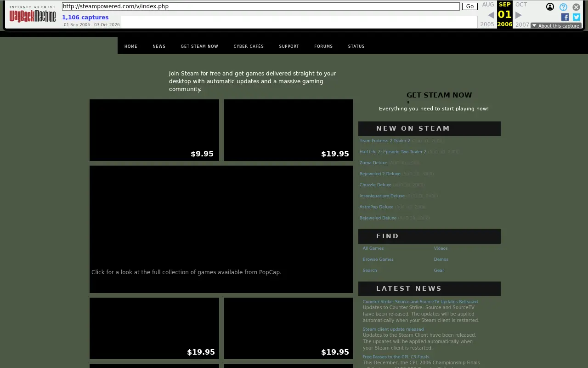The width and height of the screenshot is (588, 368).
Task: Open Insaniquarium Deluxe link
Action: click(382, 196)
